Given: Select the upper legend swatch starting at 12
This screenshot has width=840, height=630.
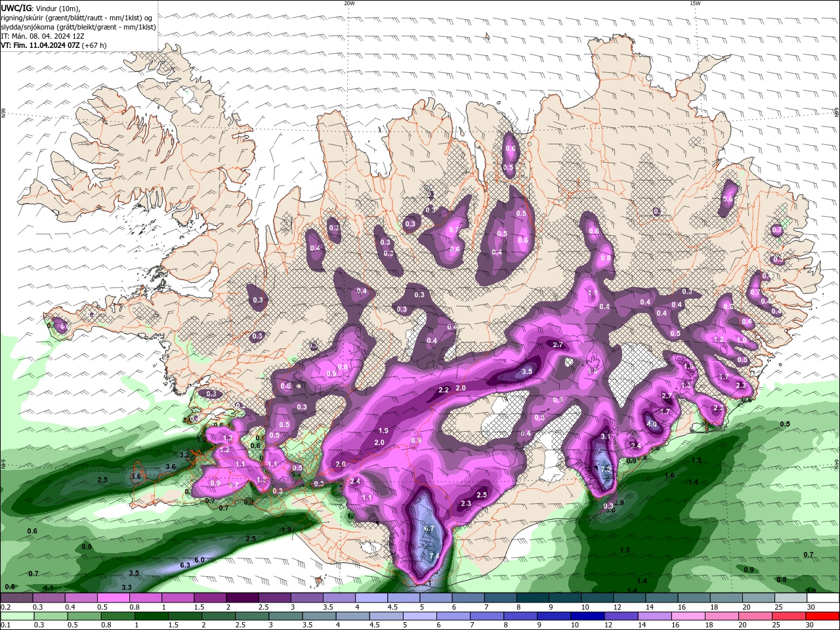Looking at the screenshot, I should tap(629, 598).
